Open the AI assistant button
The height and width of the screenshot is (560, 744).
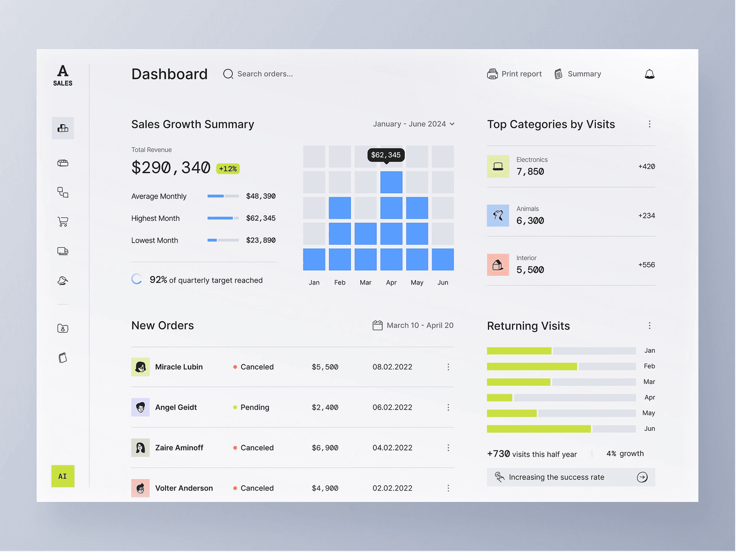(63, 476)
